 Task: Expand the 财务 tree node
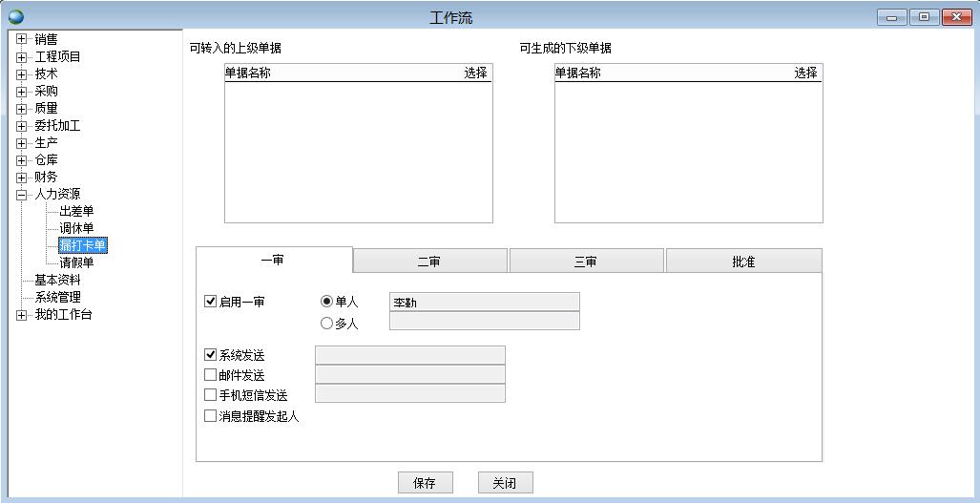tap(22, 178)
